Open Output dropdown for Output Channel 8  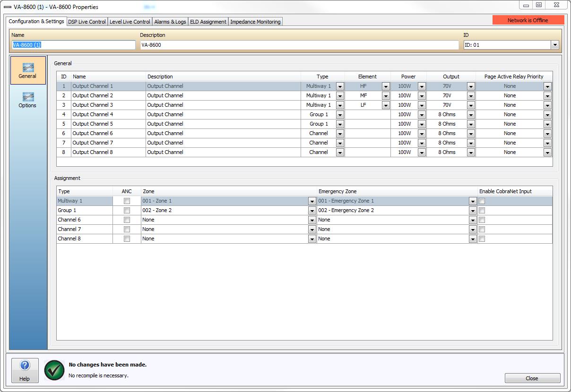[x=471, y=153]
